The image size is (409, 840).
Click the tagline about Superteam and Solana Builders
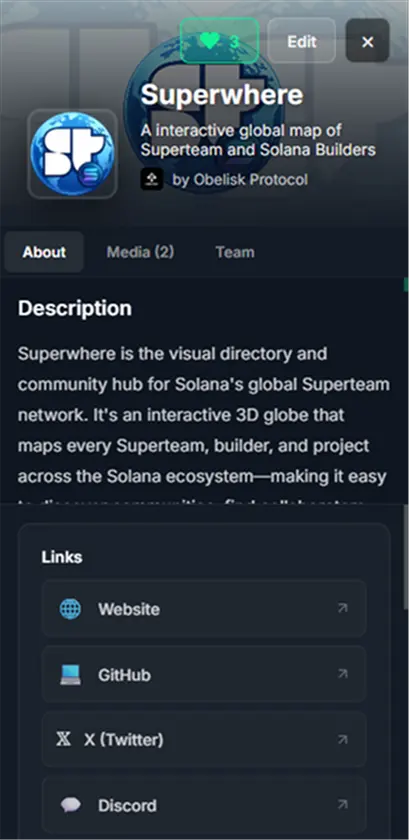(258, 140)
